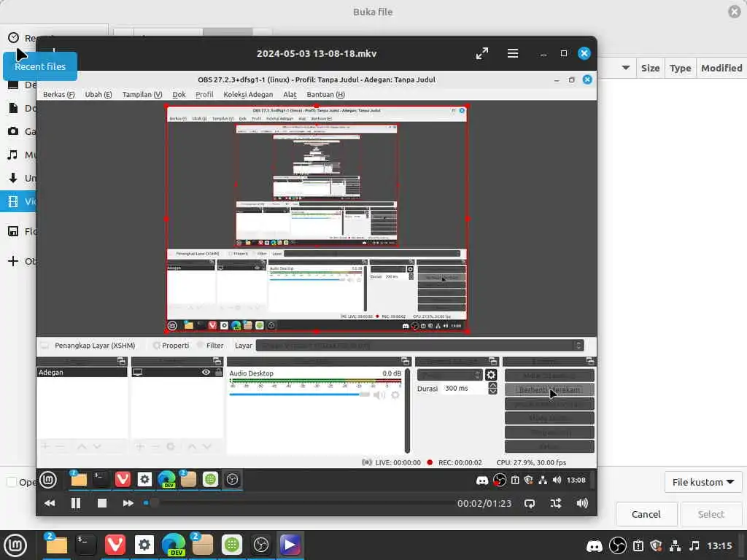Close the Buka file dialog

click(735, 12)
